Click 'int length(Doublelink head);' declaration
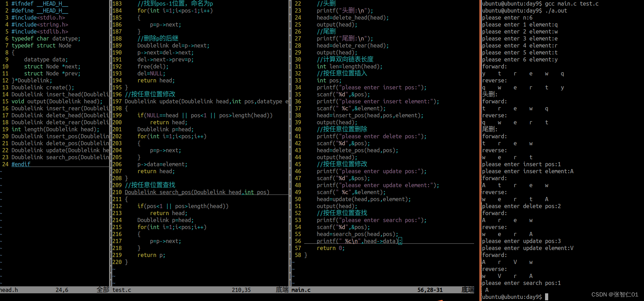 tap(55, 129)
